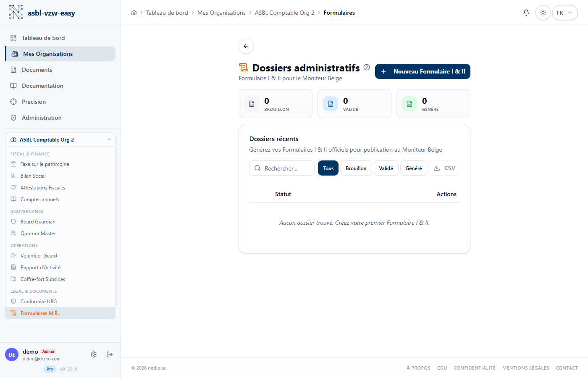Click the Statut column header
This screenshot has height=378, width=588.
(283, 194)
